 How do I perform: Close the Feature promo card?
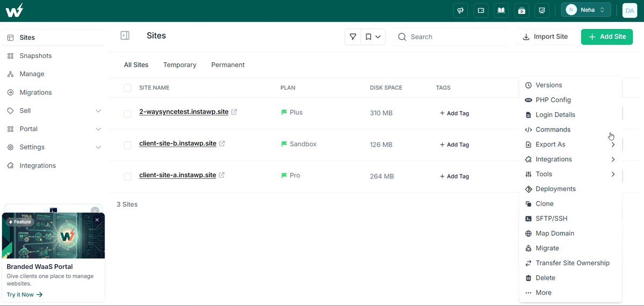[97, 220]
